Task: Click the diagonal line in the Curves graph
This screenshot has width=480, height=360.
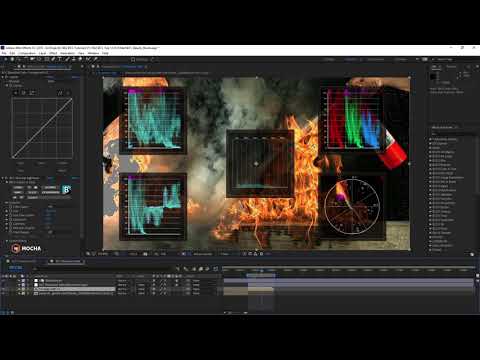Action: click(x=42, y=128)
